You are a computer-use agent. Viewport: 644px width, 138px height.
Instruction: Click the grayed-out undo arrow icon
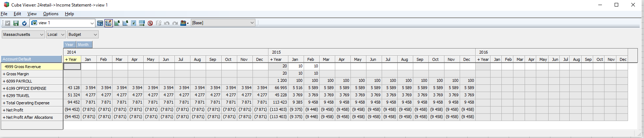pos(167,23)
